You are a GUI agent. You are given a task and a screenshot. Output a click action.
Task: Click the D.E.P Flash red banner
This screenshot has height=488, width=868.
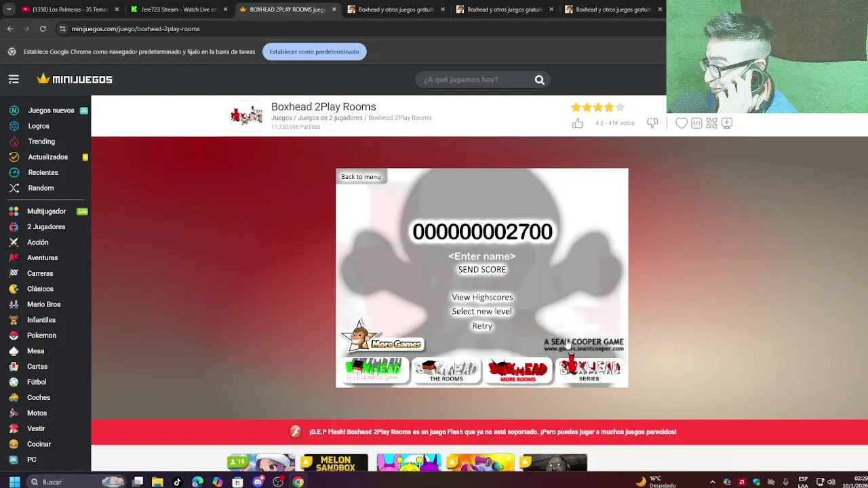tap(479, 432)
